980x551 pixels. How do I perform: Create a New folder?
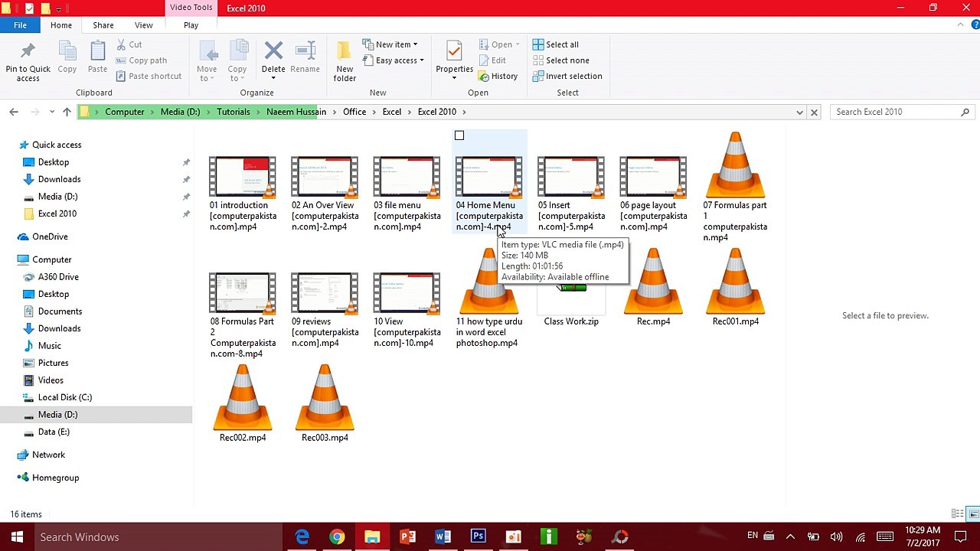click(345, 61)
